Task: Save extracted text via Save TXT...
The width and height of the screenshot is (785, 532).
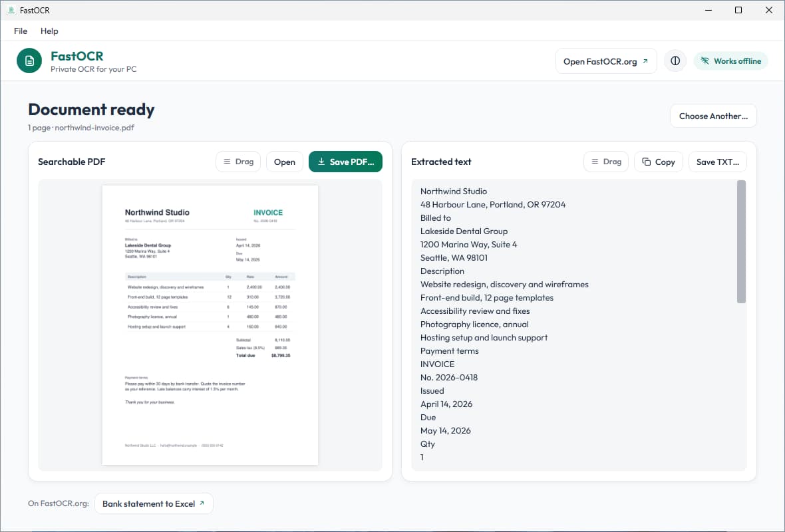Action: [717, 162]
